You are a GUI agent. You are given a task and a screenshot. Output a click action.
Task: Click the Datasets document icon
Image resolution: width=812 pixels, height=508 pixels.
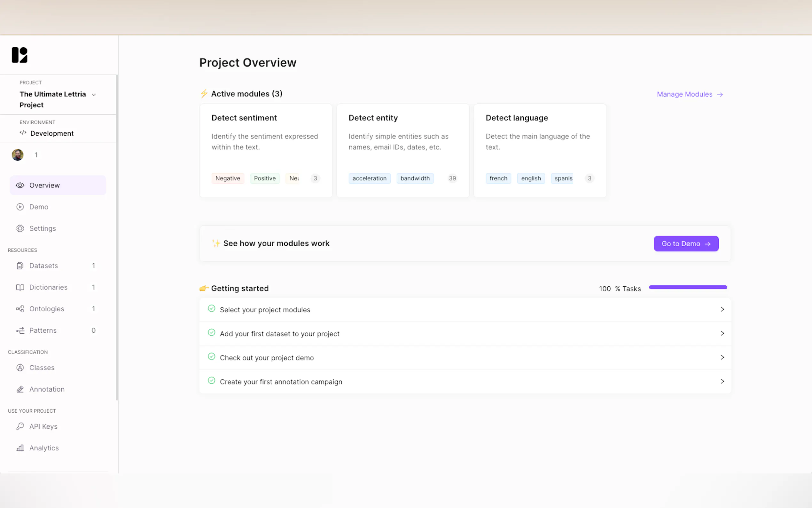[20, 266]
